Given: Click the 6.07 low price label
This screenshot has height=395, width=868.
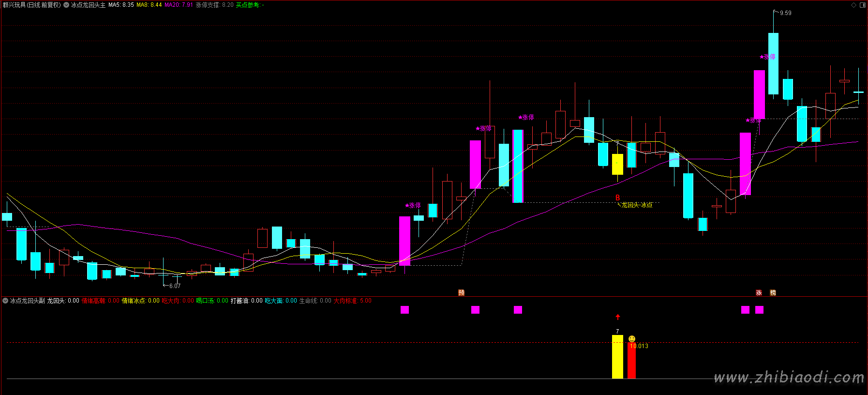Looking at the screenshot, I should 174,286.
